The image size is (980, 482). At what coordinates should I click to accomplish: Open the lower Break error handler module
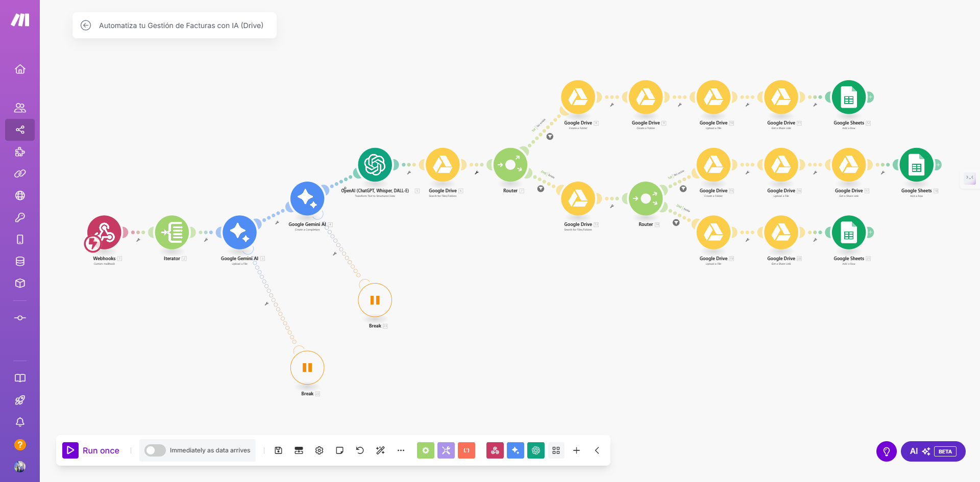tap(307, 368)
